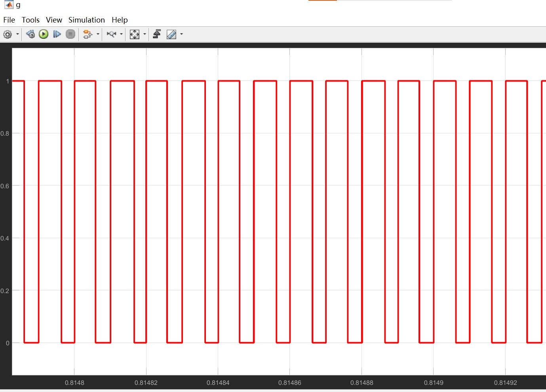Open the Tools menu

tap(30, 20)
